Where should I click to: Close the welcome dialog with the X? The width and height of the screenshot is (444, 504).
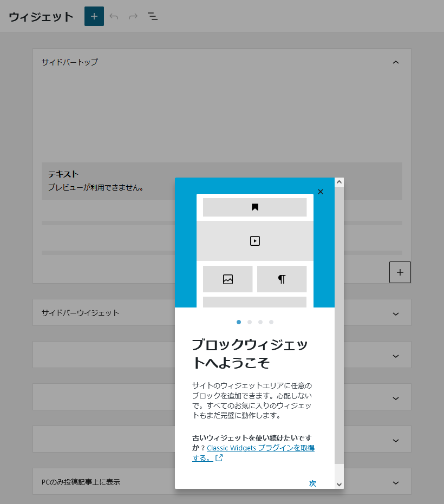[320, 192]
